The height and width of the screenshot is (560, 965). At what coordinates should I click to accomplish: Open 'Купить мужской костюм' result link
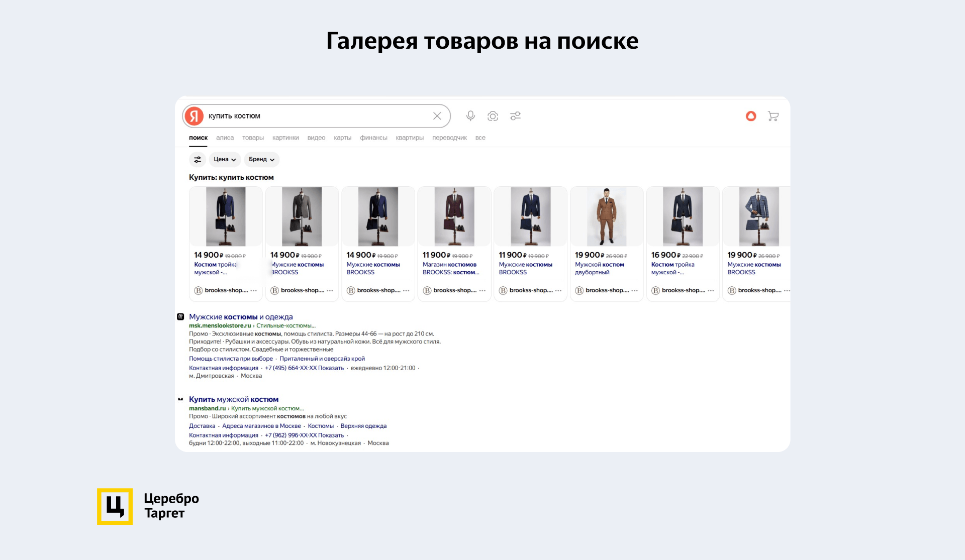234,399
